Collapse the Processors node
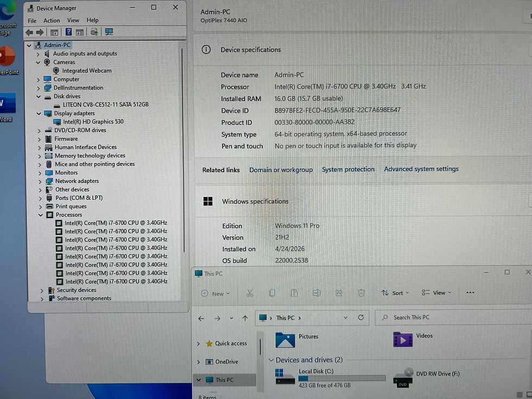532x399 pixels. 41,215
